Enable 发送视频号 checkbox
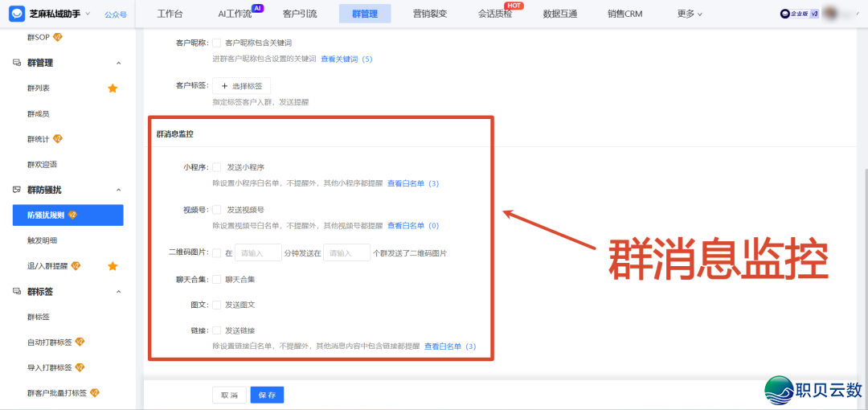 pos(217,210)
